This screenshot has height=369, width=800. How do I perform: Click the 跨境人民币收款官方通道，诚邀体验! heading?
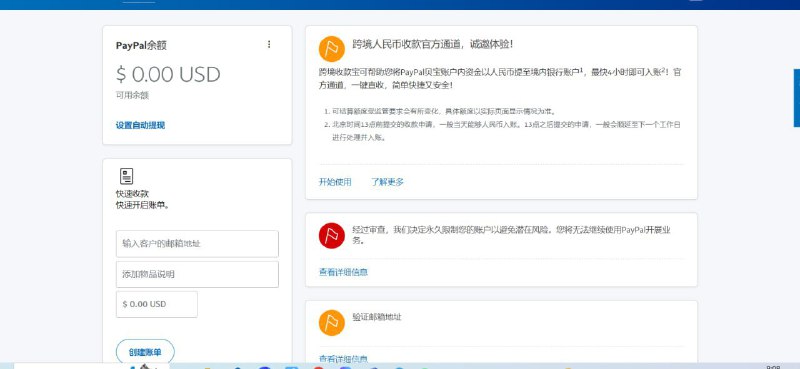433,44
